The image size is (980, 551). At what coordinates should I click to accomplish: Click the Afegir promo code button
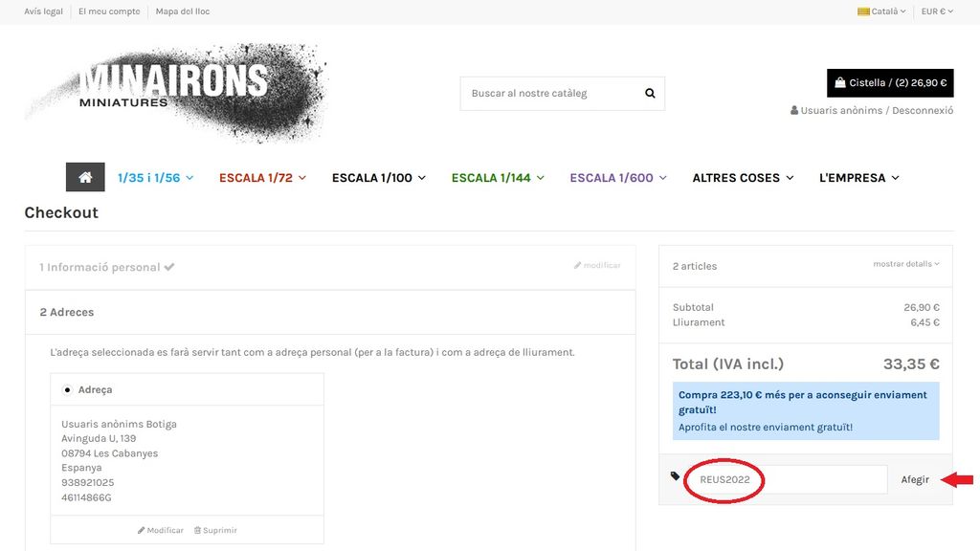pyautogui.click(x=915, y=480)
